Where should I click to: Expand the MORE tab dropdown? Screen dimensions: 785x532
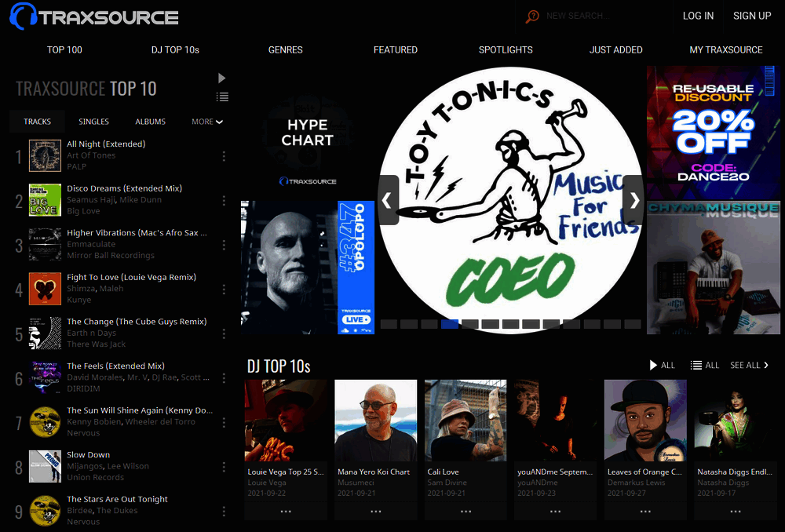(206, 122)
